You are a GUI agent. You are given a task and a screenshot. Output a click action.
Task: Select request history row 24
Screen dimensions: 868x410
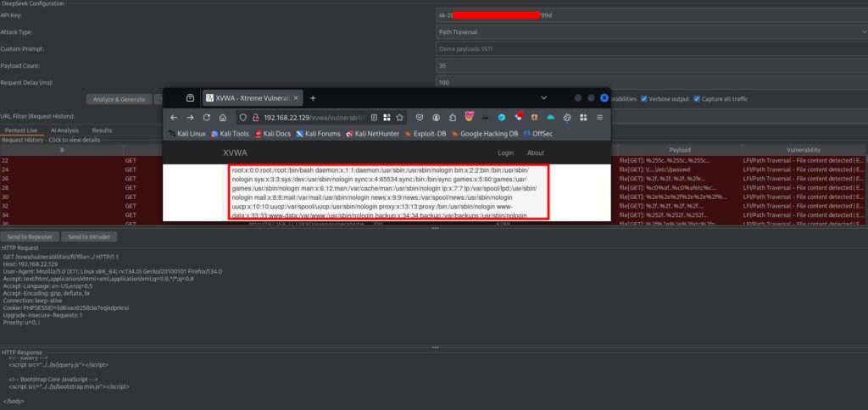pos(433,169)
